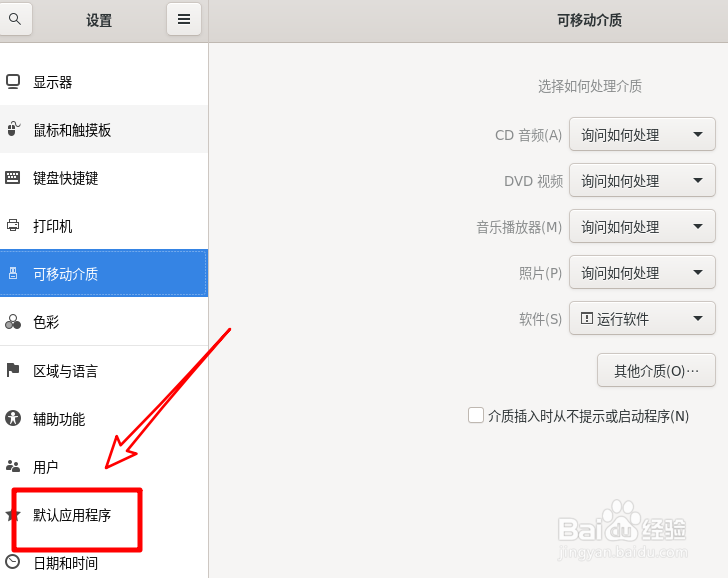Open the DVD 视频 action dropdown
This screenshot has width=728, height=578.
tap(642, 181)
